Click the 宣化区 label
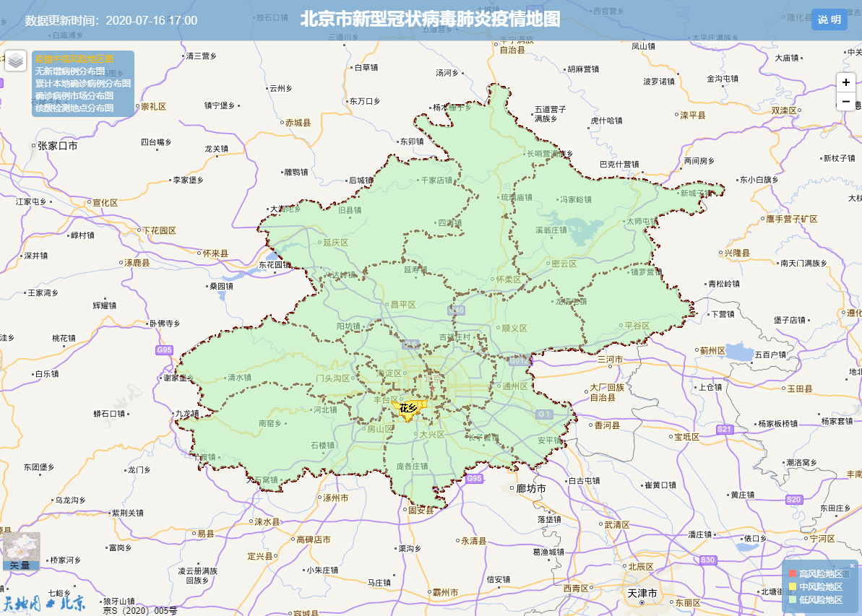Image resolution: width=862 pixels, height=616 pixels. point(105,202)
